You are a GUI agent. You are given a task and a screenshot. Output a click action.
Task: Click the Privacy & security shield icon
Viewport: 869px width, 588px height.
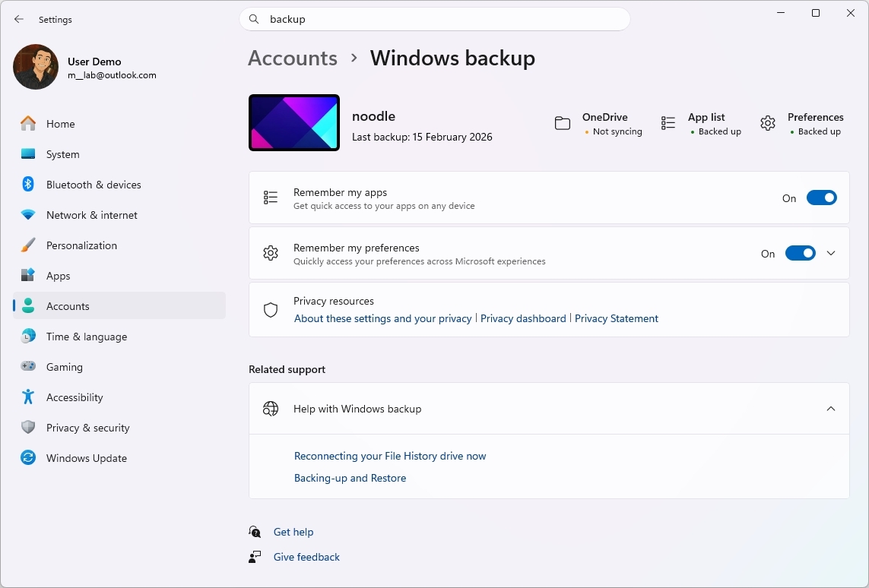(x=28, y=428)
